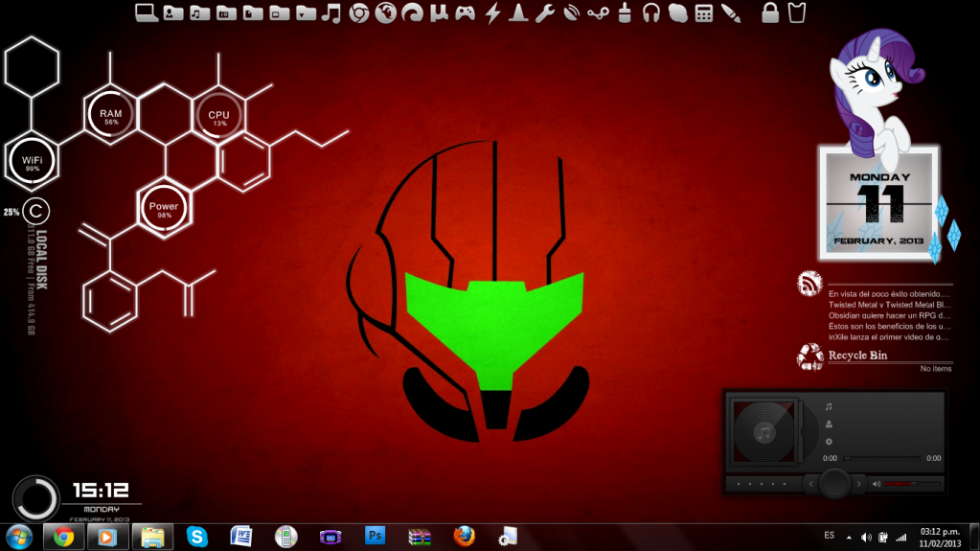
Task: Click the CPU 13% hexagon meter
Action: (218, 117)
